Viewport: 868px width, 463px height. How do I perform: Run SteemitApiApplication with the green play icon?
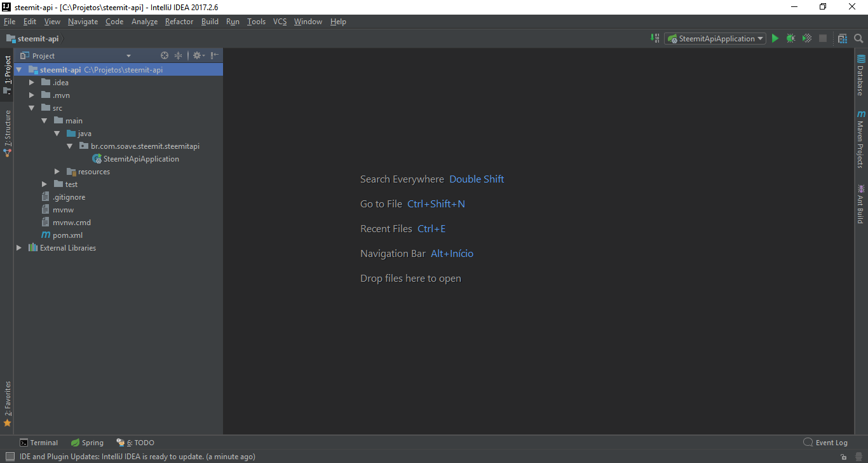775,39
